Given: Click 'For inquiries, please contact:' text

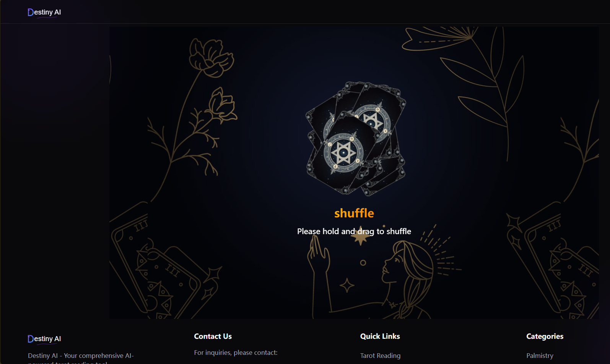Looking at the screenshot, I should tap(236, 353).
